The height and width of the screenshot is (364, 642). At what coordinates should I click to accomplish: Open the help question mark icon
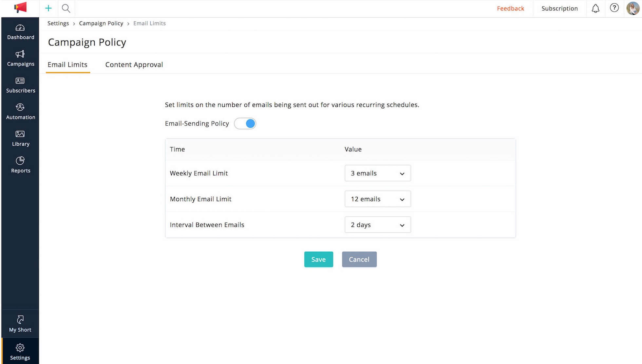click(x=614, y=8)
